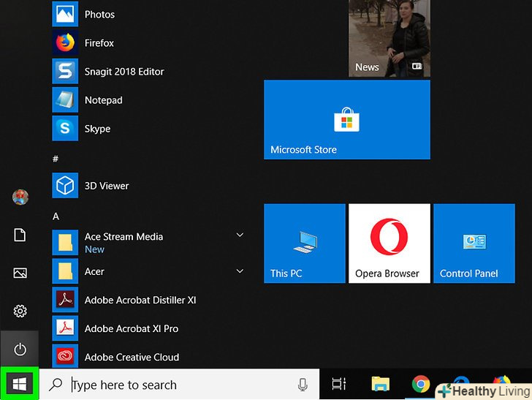This screenshot has height=400, width=532.
Task: Open Skype from the app list
Action: [97, 129]
